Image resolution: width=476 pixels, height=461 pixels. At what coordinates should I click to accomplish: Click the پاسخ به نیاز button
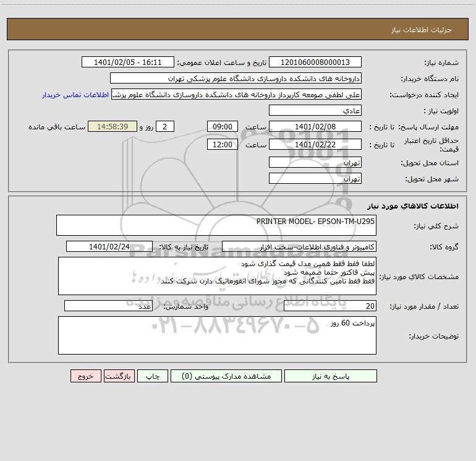pos(331,376)
